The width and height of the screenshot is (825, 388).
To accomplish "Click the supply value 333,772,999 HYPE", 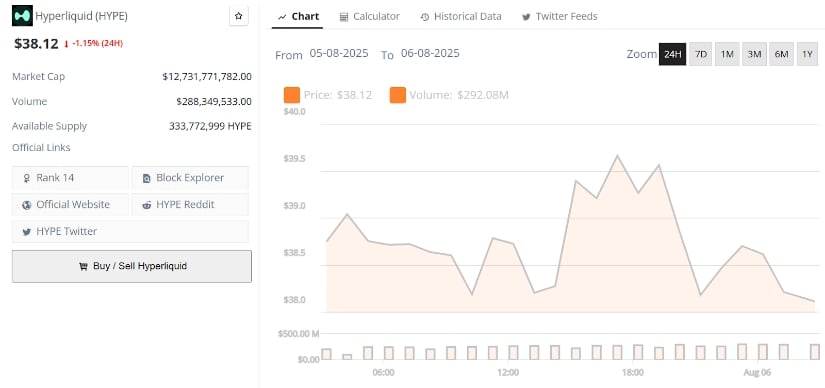I will pyautogui.click(x=210, y=126).
